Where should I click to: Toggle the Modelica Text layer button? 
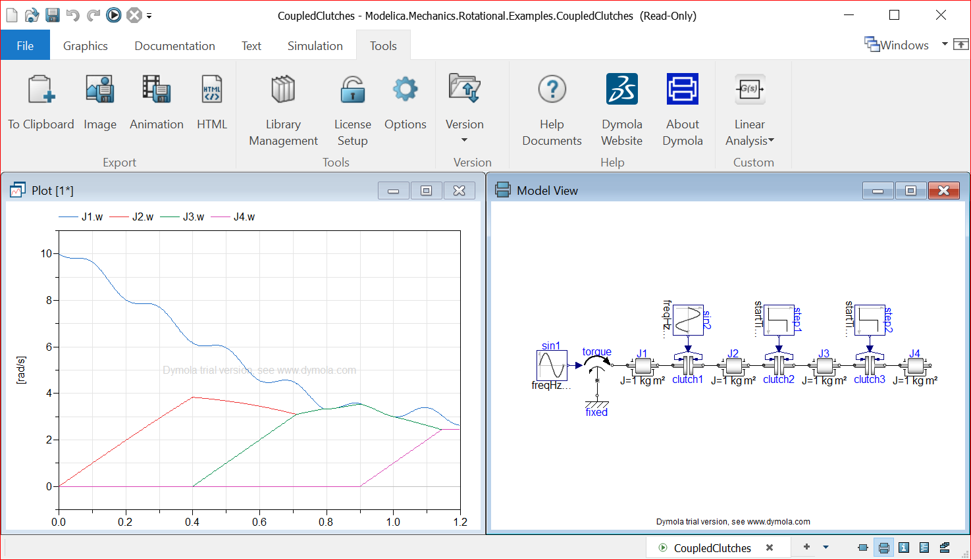click(x=924, y=547)
